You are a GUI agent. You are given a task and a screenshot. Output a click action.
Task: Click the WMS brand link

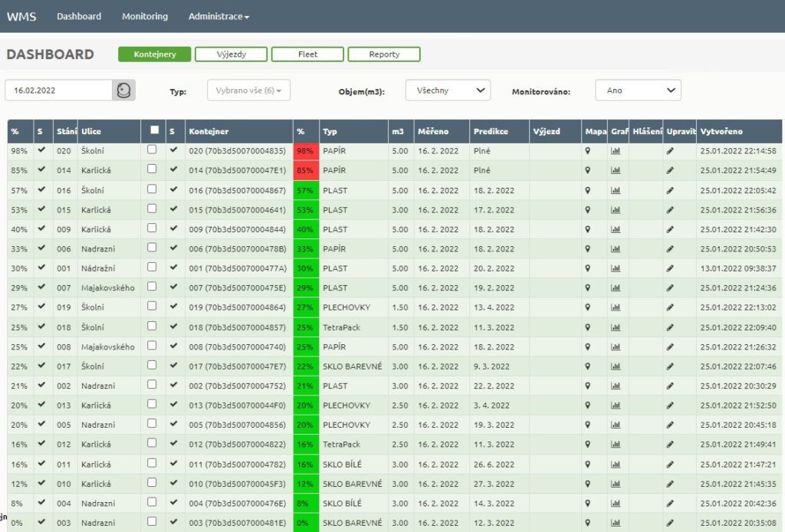click(21, 17)
